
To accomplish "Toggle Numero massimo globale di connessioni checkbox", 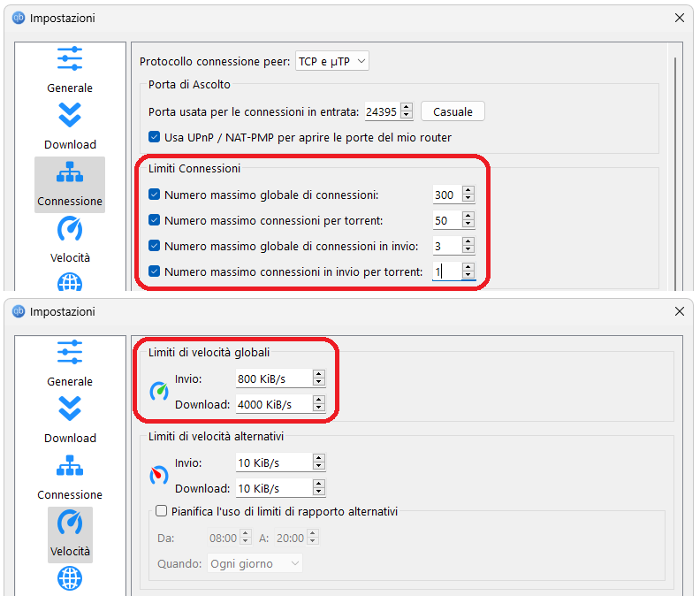I will pyautogui.click(x=154, y=195).
